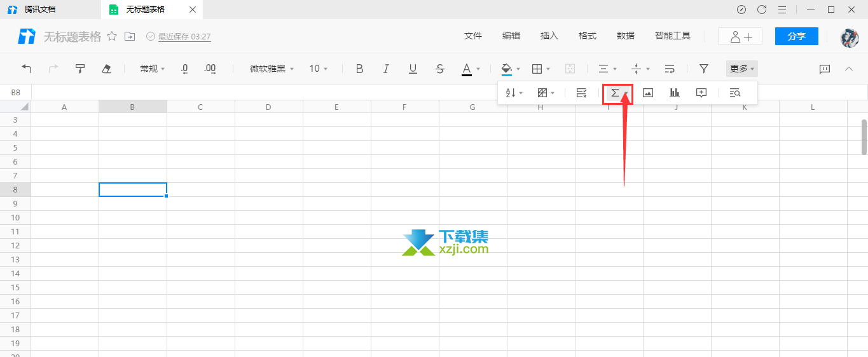Open the 编辑 menu

click(511, 36)
